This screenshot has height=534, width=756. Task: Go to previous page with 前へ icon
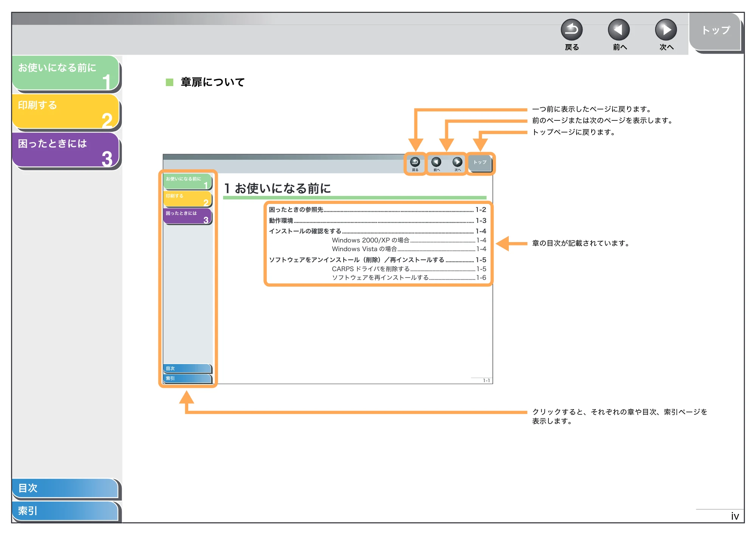(619, 30)
